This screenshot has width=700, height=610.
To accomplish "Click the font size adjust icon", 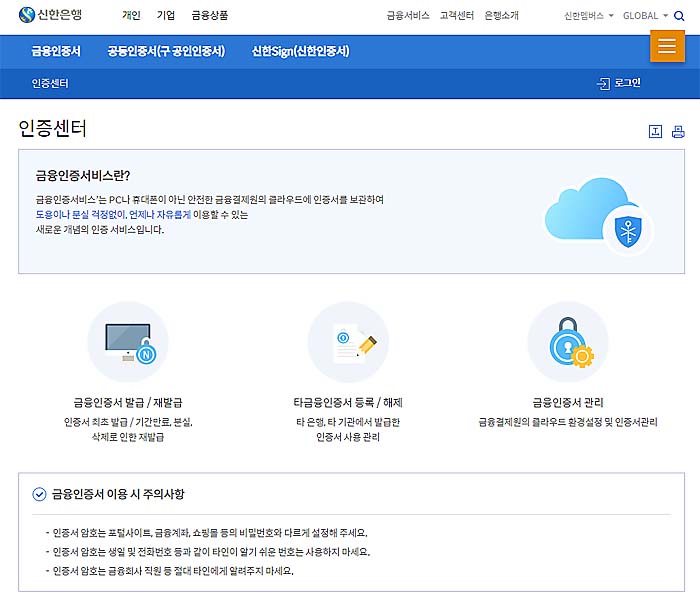I will click(655, 131).
